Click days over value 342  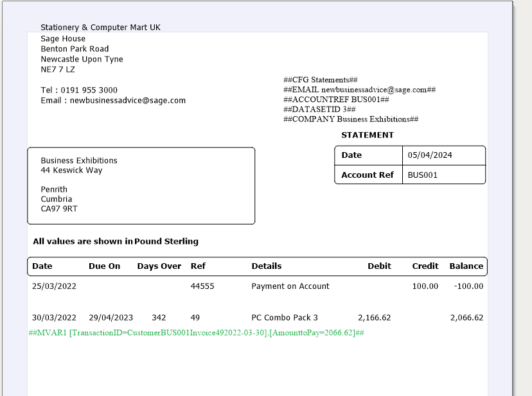[x=159, y=318]
